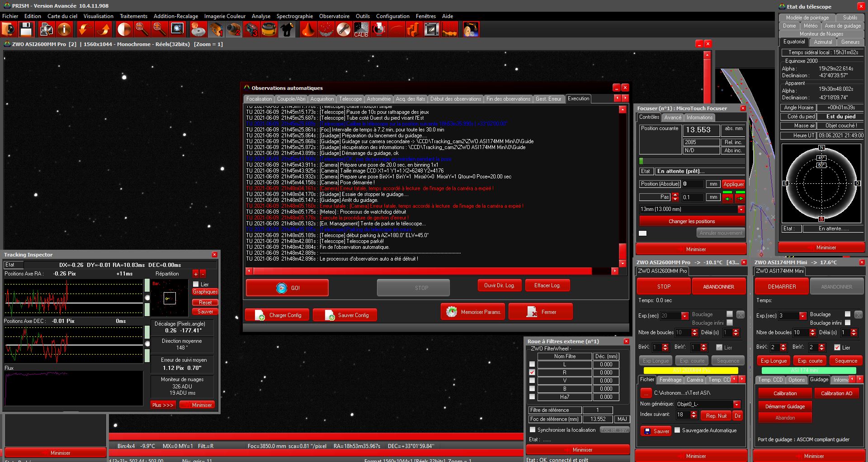The height and width of the screenshot is (462, 868).
Task: Select the camera number 1 toolbar icon
Action: click(x=216, y=30)
